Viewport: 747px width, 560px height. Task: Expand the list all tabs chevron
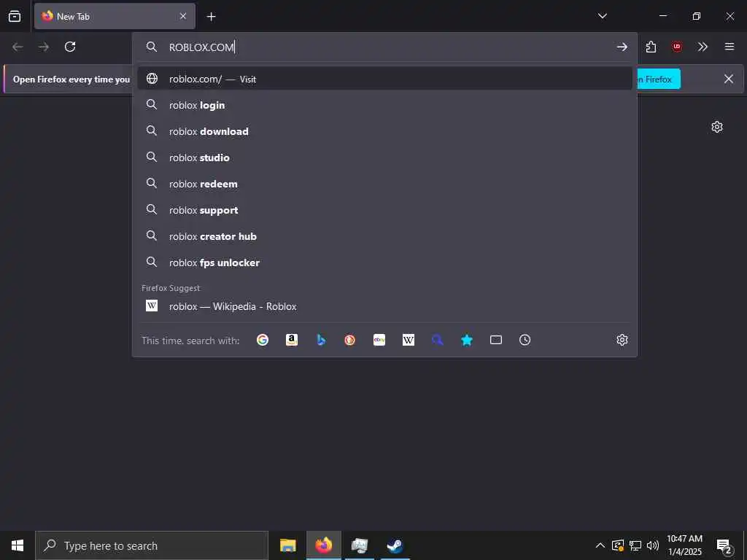(602, 16)
